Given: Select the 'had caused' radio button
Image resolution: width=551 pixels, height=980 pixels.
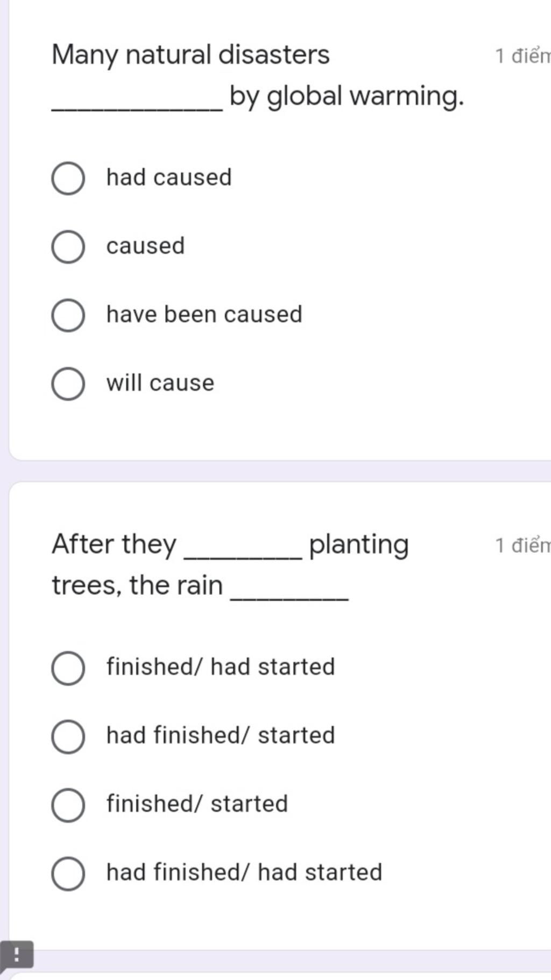Looking at the screenshot, I should click(x=68, y=178).
